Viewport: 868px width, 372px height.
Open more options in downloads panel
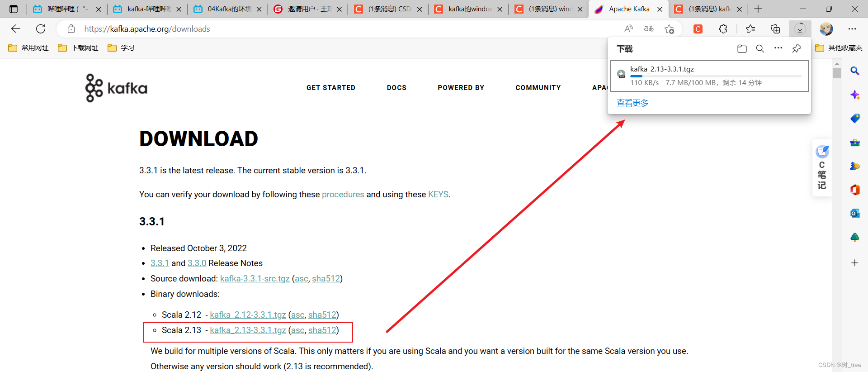pyautogui.click(x=778, y=48)
